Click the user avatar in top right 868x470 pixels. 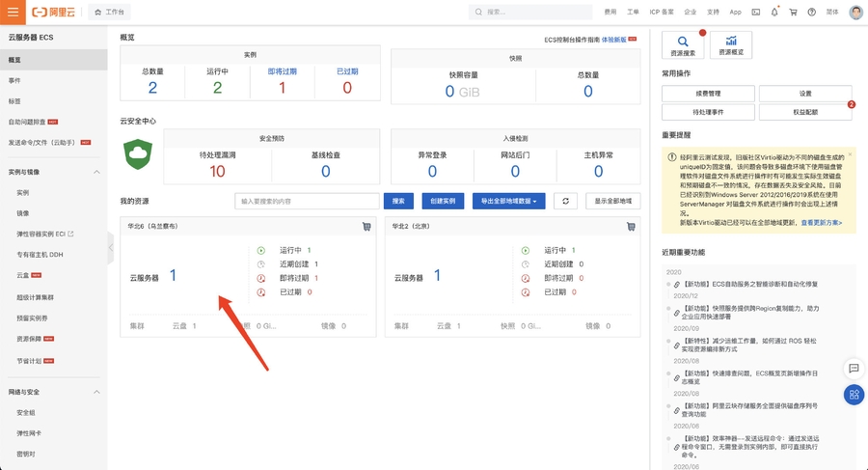point(855,13)
